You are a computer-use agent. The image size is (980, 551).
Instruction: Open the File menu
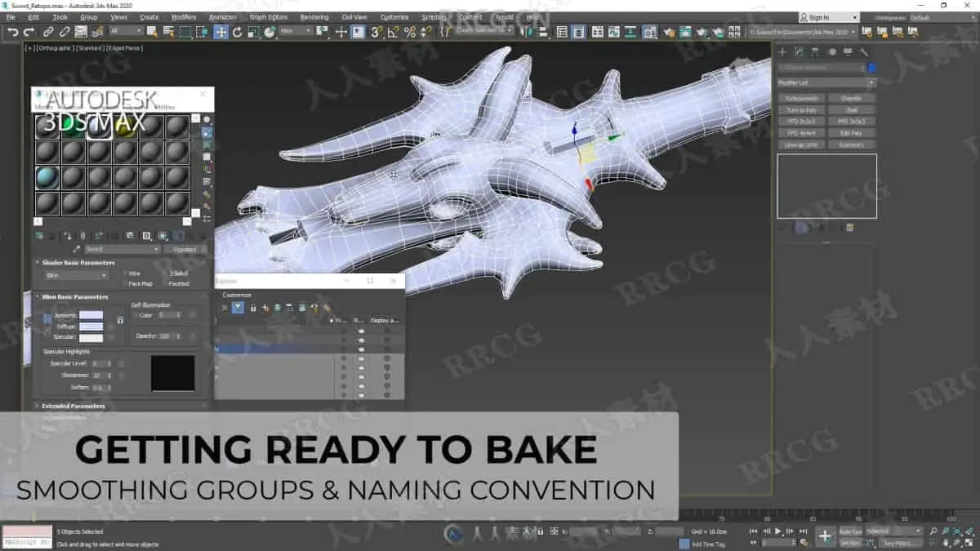click(11, 17)
